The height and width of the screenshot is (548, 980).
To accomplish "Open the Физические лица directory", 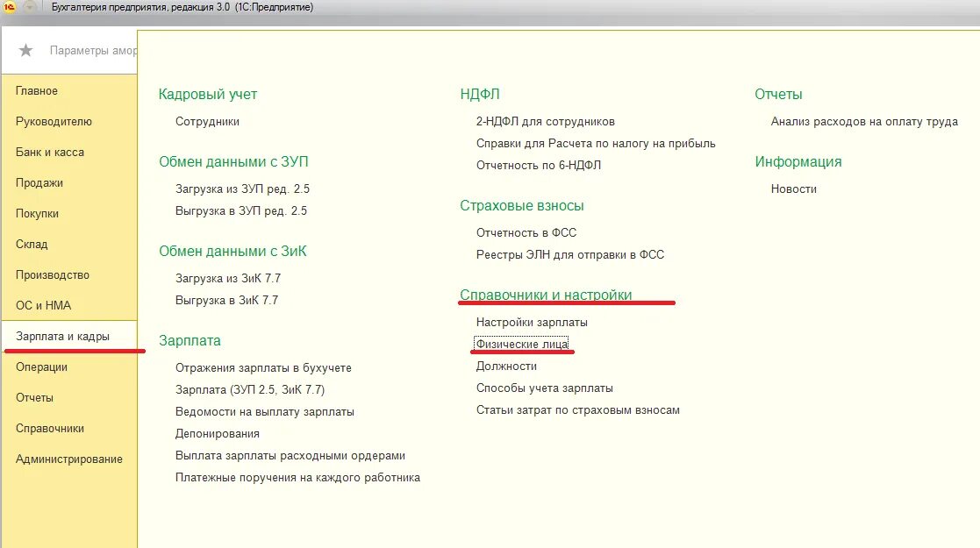I will pos(522,344).
